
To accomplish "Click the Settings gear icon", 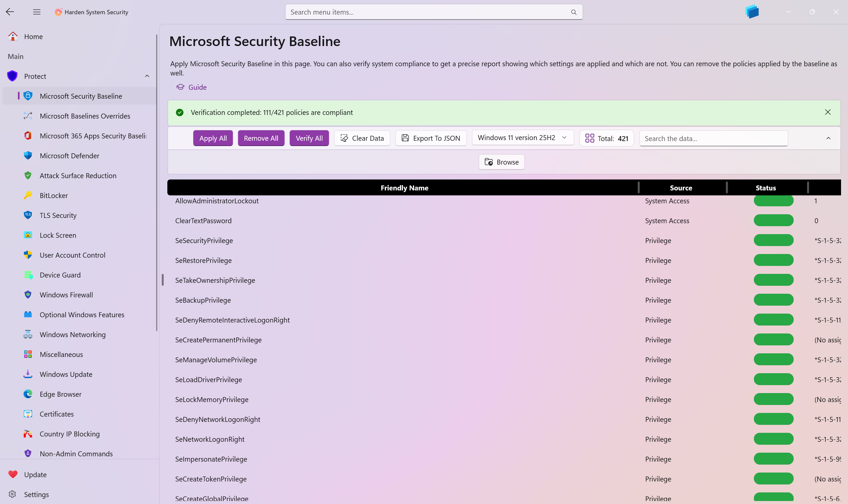I will (x=13, y=494).
